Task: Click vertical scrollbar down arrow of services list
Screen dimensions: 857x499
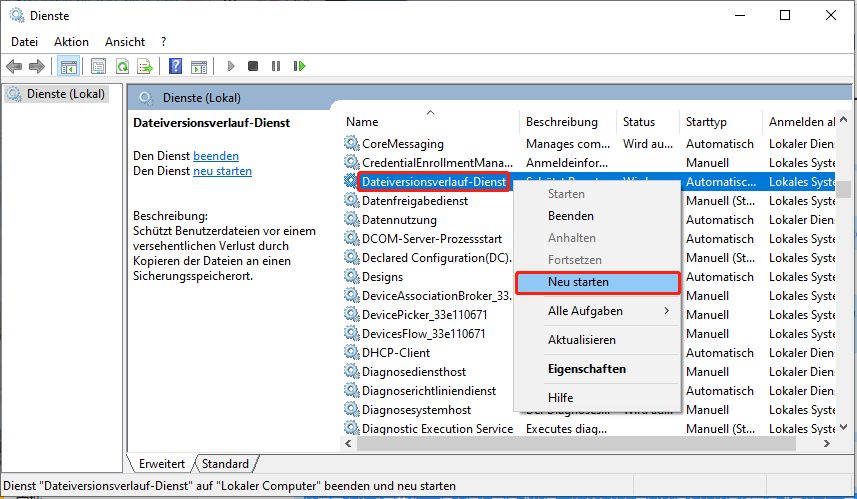Action: [843, 427]
